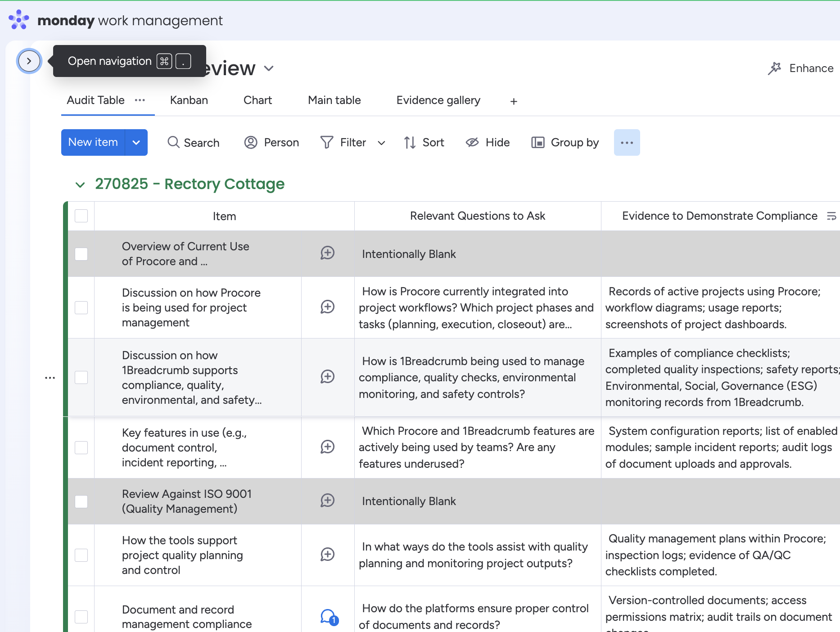Viewport: 840px width, 632px height.
Task: Click wrap icon in Evidence column header
Action: (x=831, y=216)
